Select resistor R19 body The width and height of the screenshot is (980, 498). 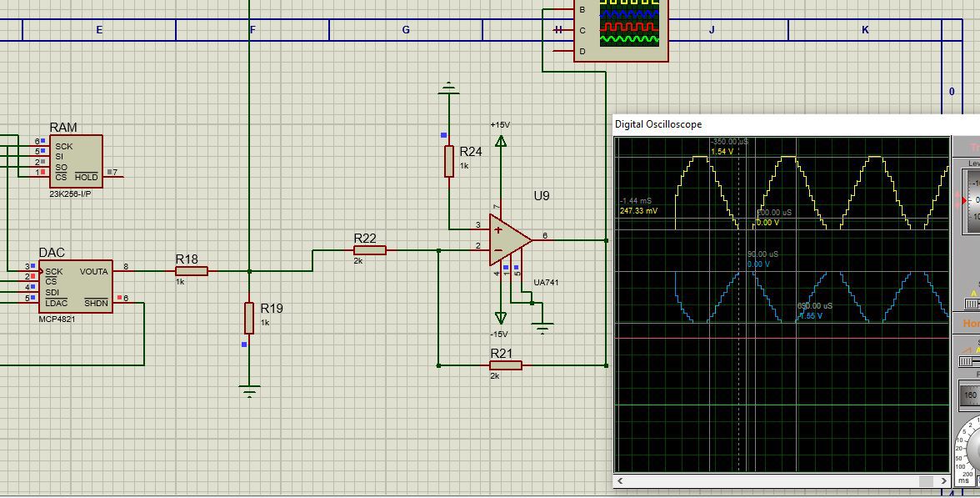[x=248, y=318]
